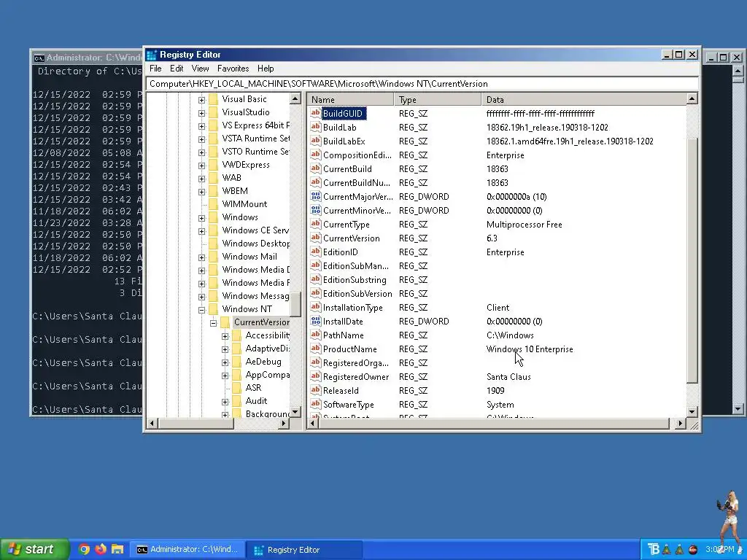This screenshot has width=747, height=560.
Task: Click the BuildLab value icon
Action: click(315, 127)
